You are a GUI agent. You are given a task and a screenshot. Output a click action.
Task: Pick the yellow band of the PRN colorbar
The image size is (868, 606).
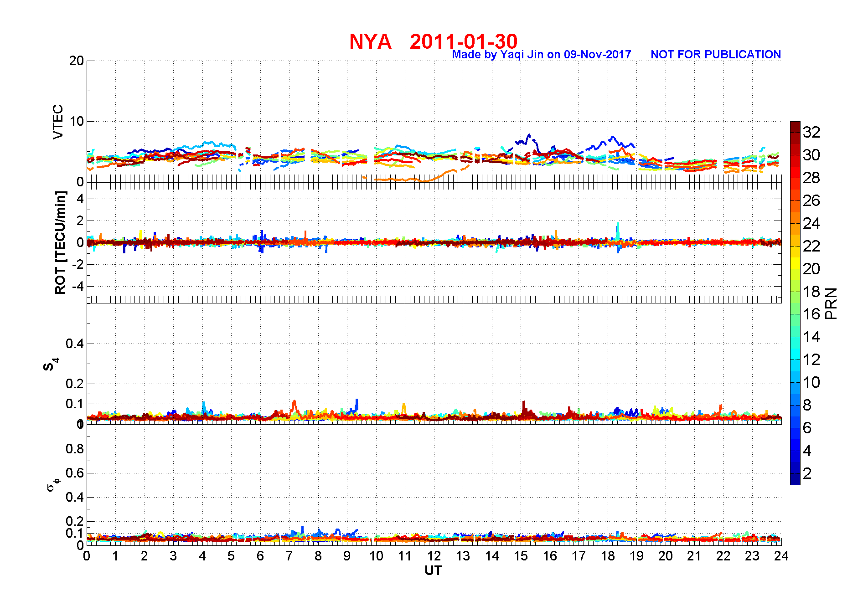tap(795, 263)
